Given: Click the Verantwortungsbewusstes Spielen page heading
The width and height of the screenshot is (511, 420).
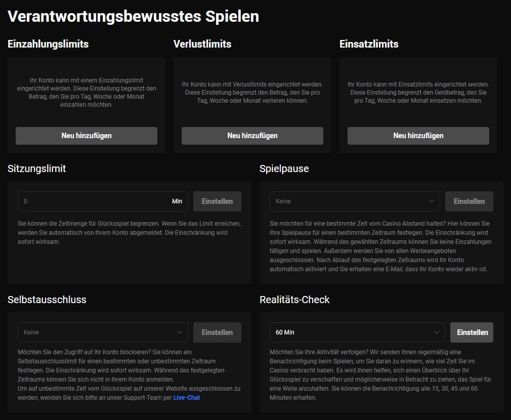Looking at the screenshot, I should 133,16.
